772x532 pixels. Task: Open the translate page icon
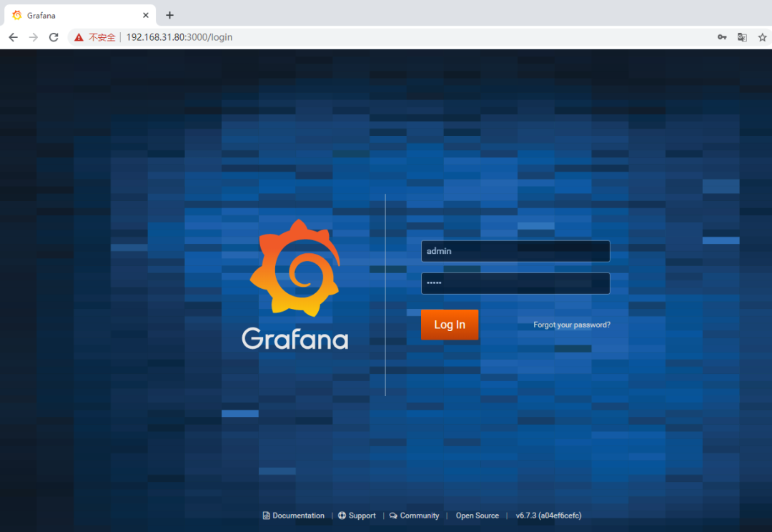(x=742, y=37)
